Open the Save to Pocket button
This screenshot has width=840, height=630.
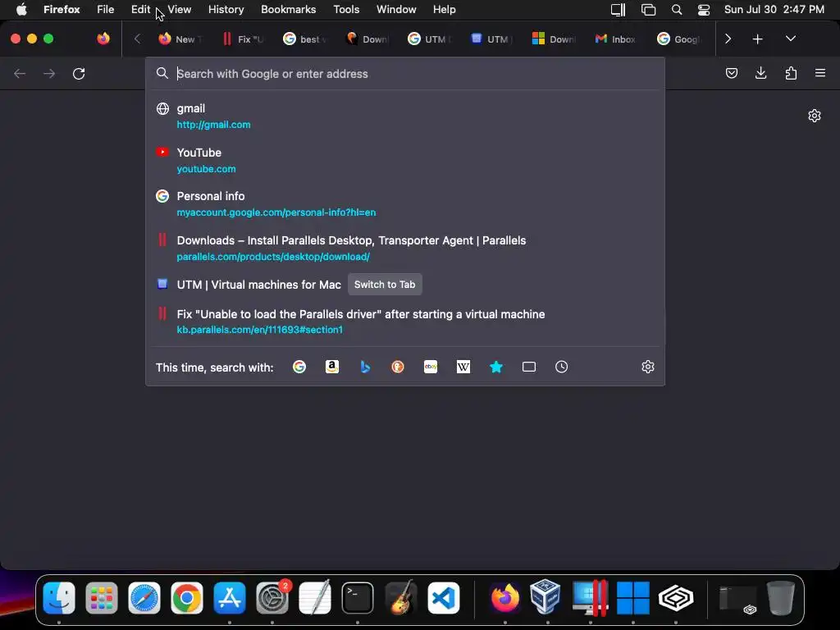(x=731, y=73)
